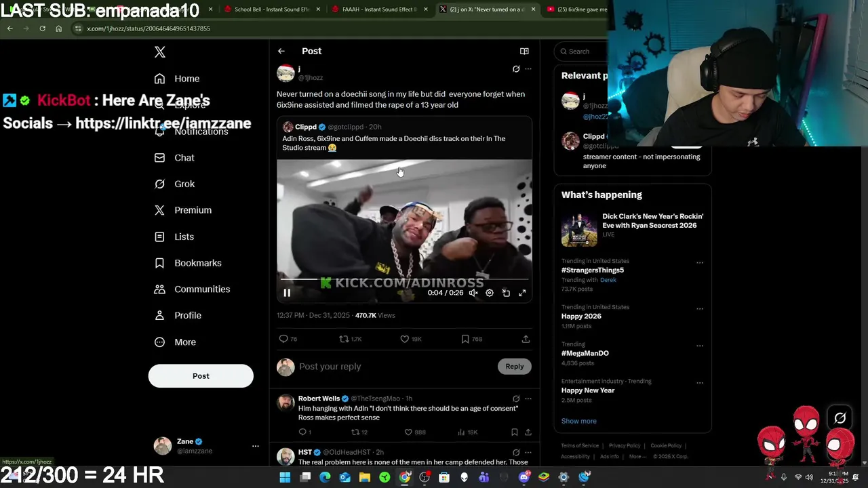Open video settings gear
868x488 pixels.
[x=490, y=293]
